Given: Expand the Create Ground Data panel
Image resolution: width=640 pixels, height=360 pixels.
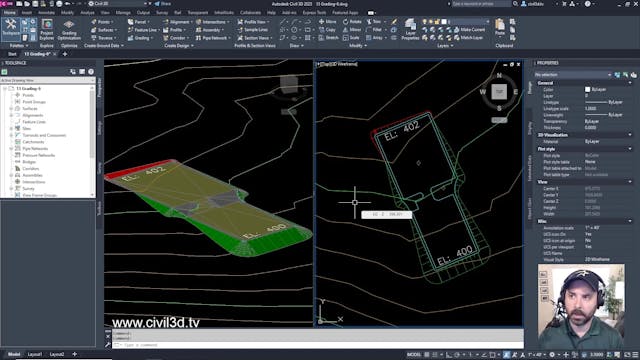Looking at the screenshot, I should pyautogui.click(x=104, y=46).
